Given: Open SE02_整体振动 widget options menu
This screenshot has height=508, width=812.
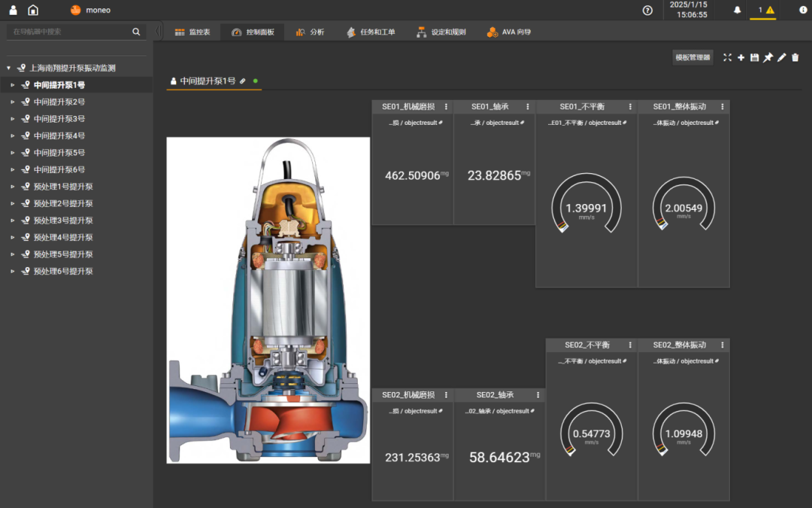Looking at the screenshot, I should [x=723, y=345].
